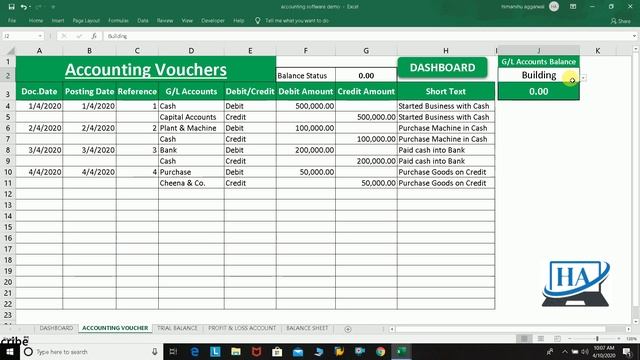The height and width of the screenshot is (360, 640).
Task: Click the Undo arrow icon
Action: coord(24,7)
